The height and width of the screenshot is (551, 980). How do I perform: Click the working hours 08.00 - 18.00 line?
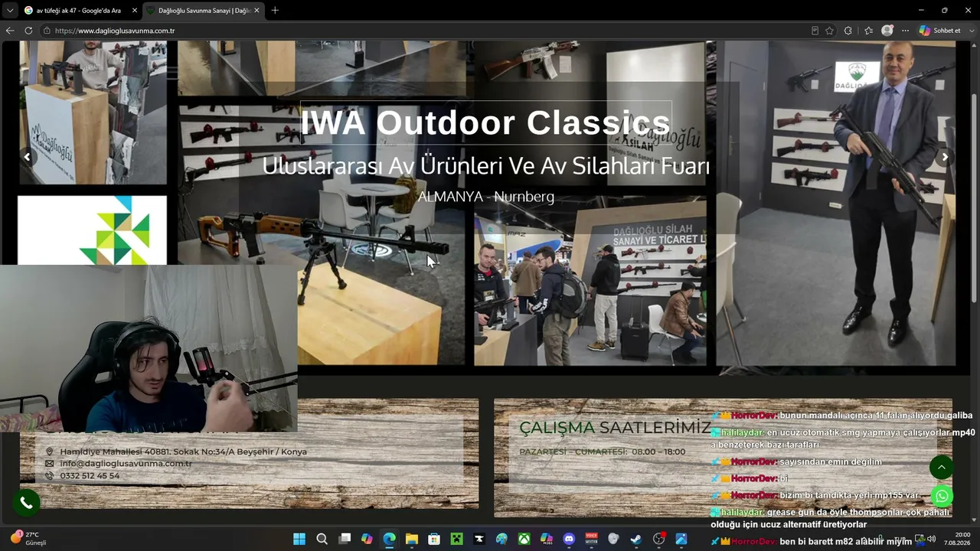[603, 452]
